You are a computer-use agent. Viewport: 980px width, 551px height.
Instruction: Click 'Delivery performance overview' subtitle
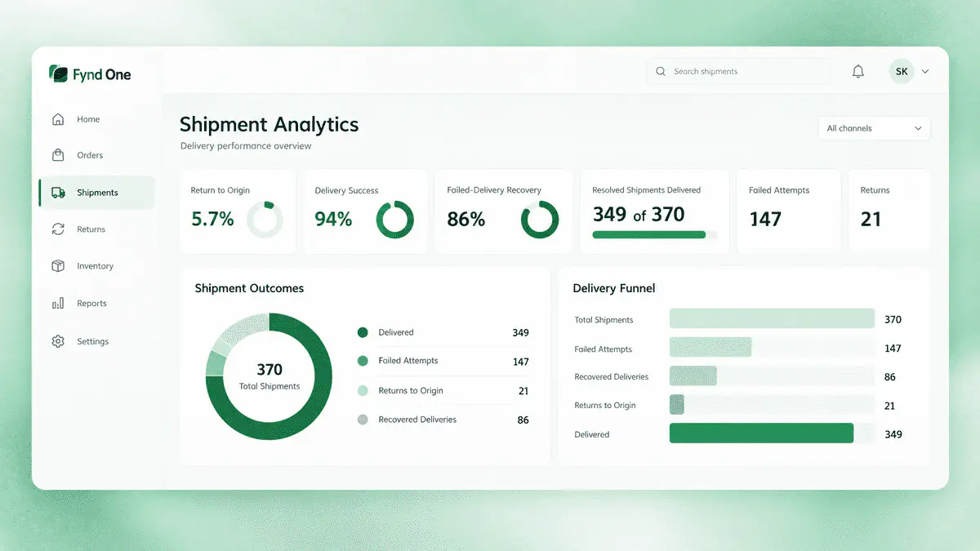tap(246, 146)
